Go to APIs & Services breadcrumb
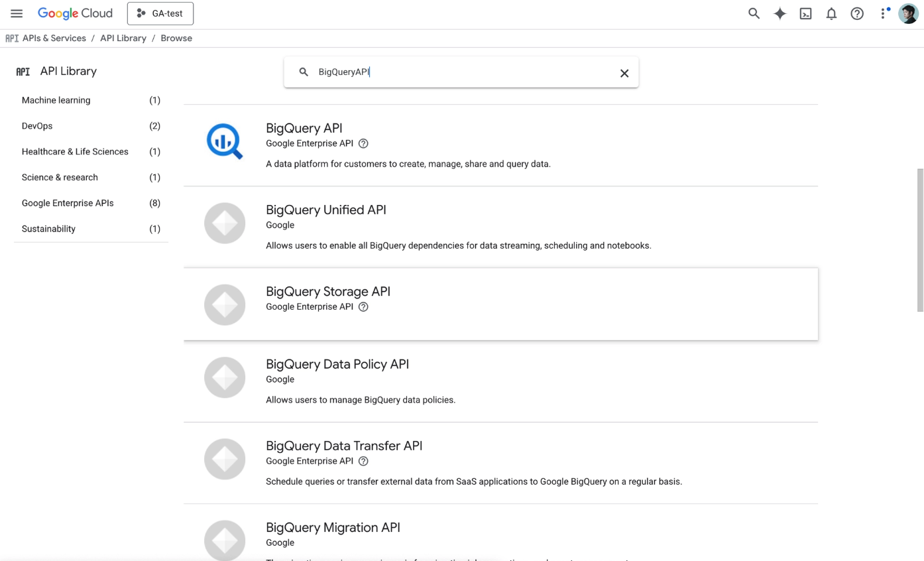Screen dimensions: 924x561 point(54,38)
